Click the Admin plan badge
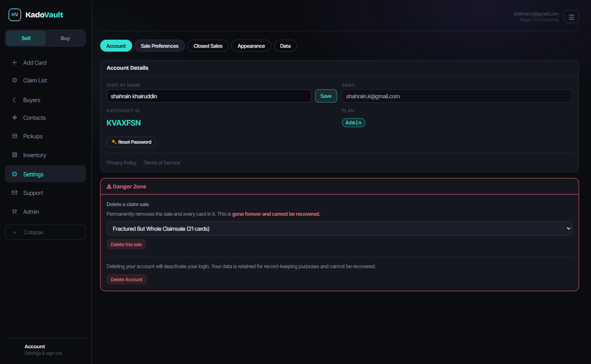Image resolution: width=591 pixels, height=364 pixels. click(354, 122)
